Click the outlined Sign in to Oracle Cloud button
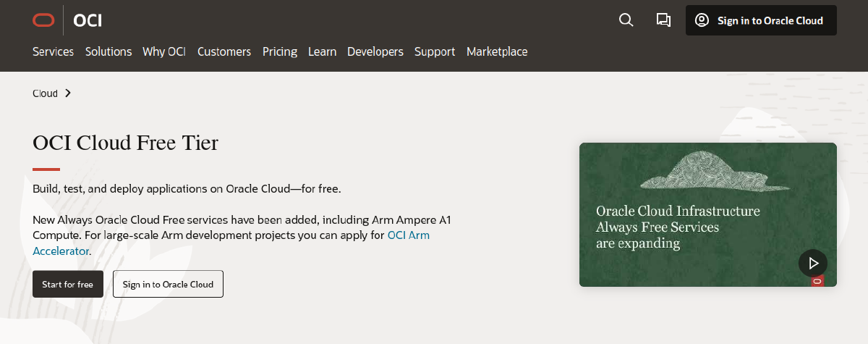The image size is (868, 344). [x=168, y=284]
